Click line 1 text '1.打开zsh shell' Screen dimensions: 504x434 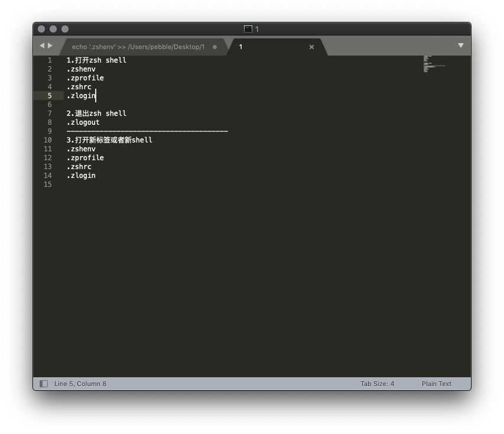click(x=96, y=60)
